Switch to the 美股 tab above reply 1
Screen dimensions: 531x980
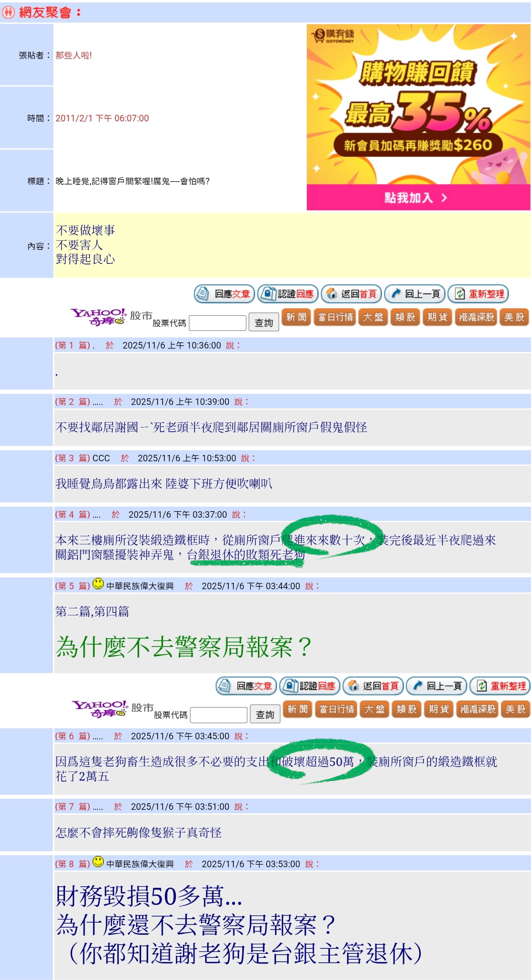pyautogui.click(x=514, y=317)
